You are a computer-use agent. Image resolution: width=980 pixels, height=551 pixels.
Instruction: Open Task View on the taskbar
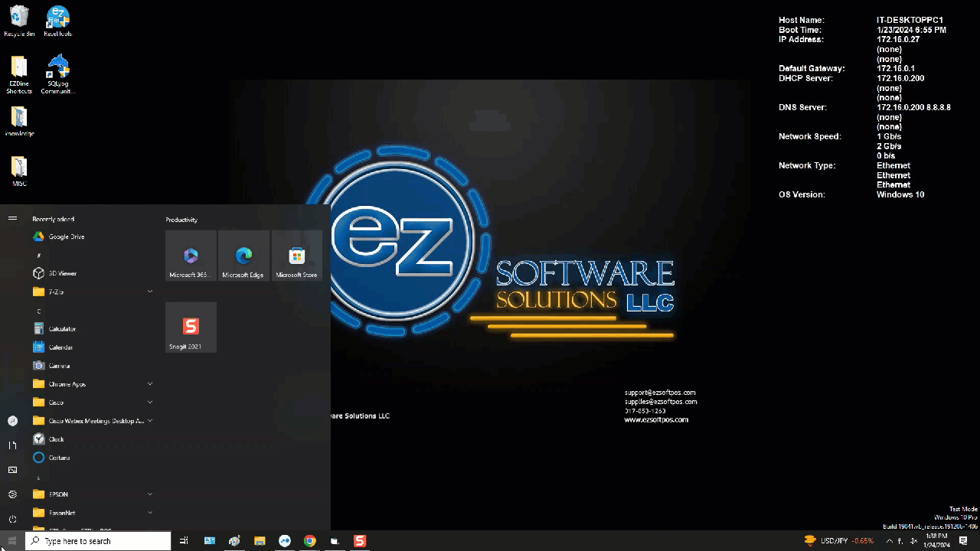pos(184,541)
